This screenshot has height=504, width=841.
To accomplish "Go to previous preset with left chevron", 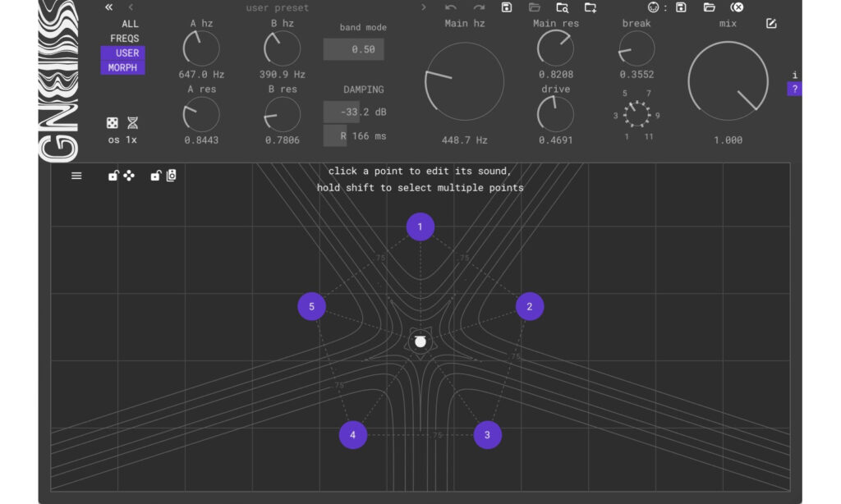I will (131, 7).
